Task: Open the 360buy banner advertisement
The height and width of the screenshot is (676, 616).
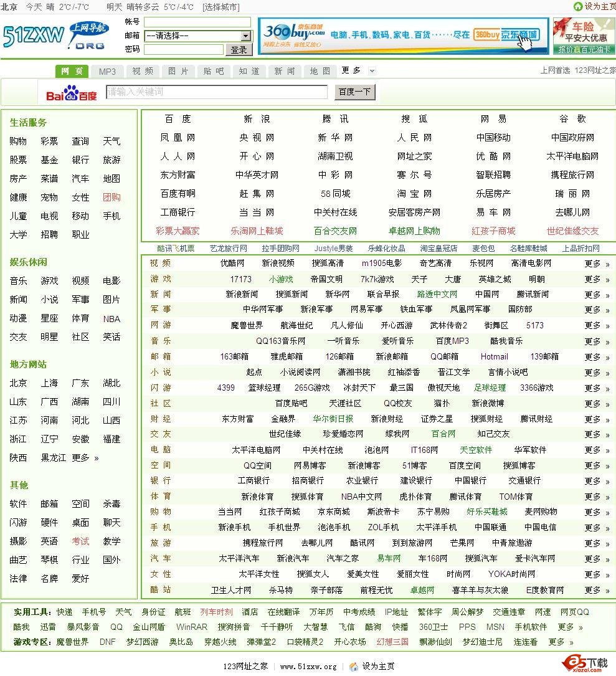Action: click(403, 36)
